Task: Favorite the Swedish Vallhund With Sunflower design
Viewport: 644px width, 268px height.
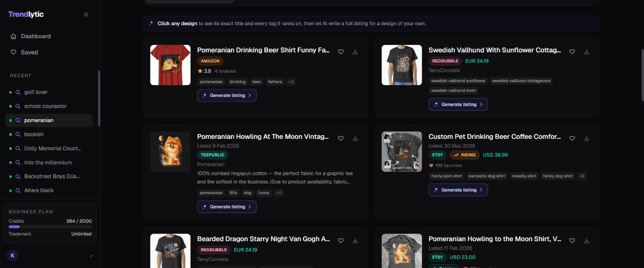Action: point(572,52)
